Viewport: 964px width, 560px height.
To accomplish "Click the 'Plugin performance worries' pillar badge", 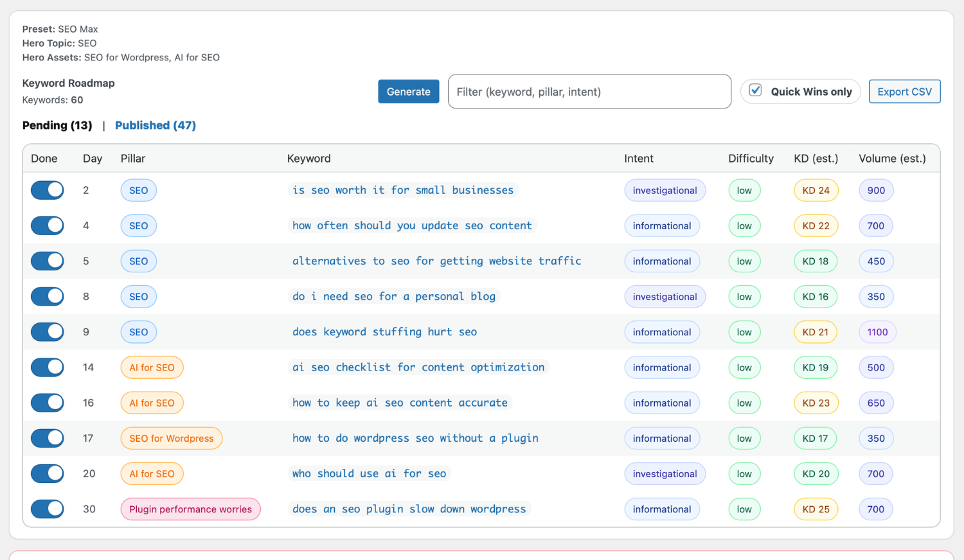I will pyautogui.click(x=190, y=509).
